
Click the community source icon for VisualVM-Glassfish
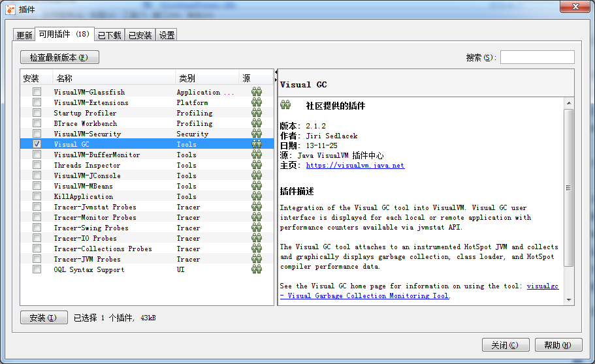257,92
